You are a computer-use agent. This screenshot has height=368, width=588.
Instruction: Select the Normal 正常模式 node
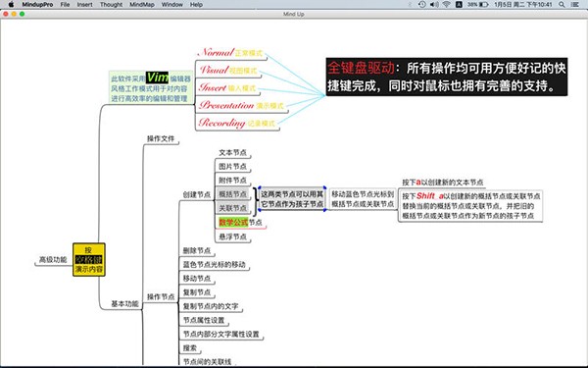click(231, 53)
